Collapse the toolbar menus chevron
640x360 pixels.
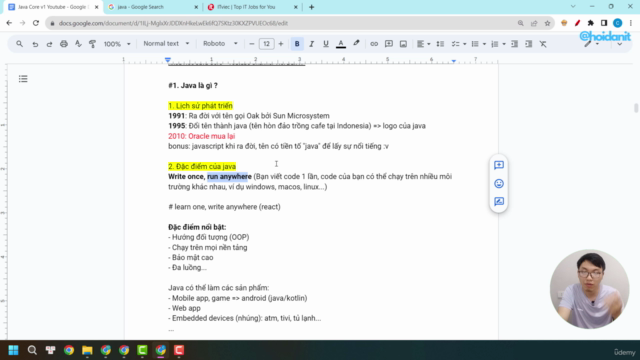click(619, 44)
